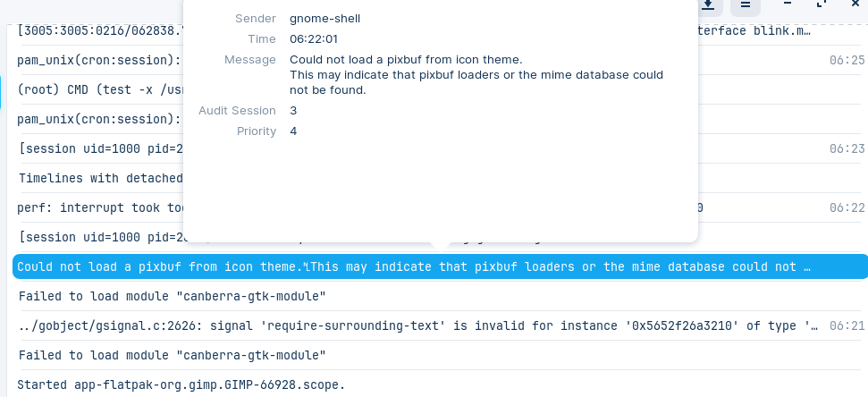Open the perf: interrupt took too long entry
This screenshot has height=397, width=868.
(440, 207)
